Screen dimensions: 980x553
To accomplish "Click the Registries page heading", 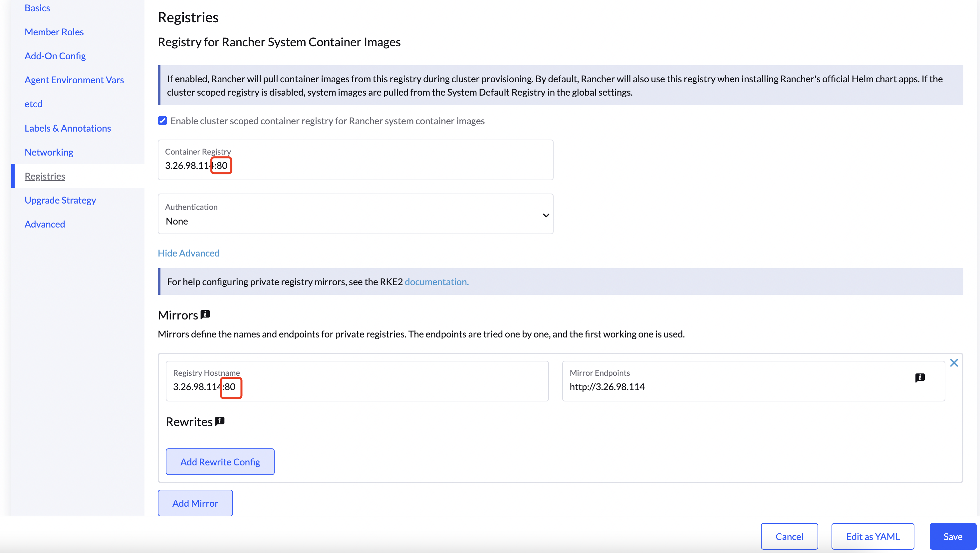I will [188, 18].
